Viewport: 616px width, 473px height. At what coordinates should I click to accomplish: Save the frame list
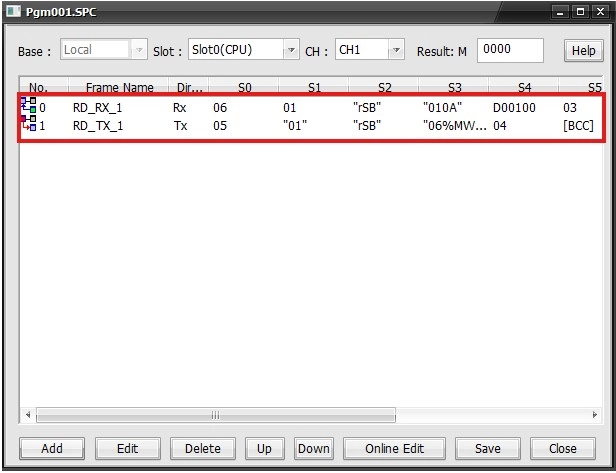(x=488, y=448)
